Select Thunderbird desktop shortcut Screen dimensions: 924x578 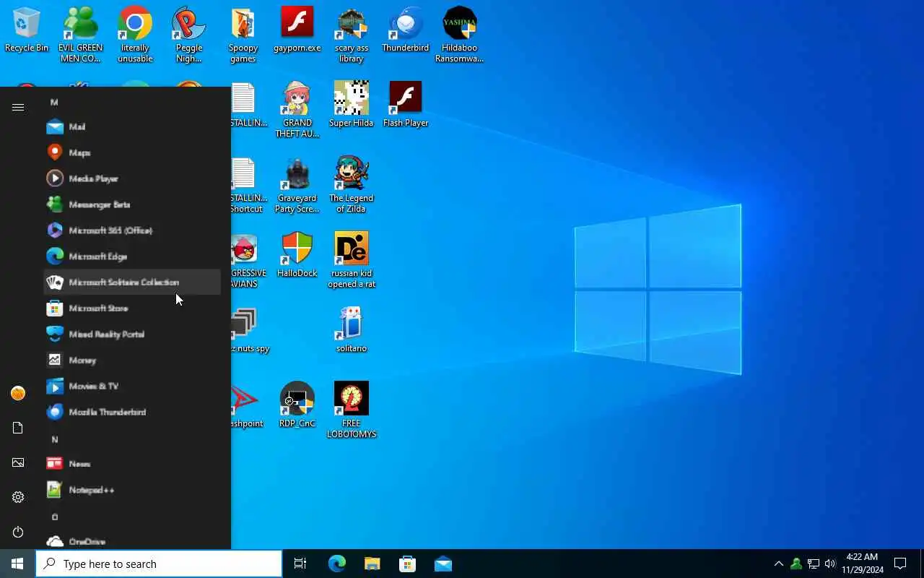[406, 30]
